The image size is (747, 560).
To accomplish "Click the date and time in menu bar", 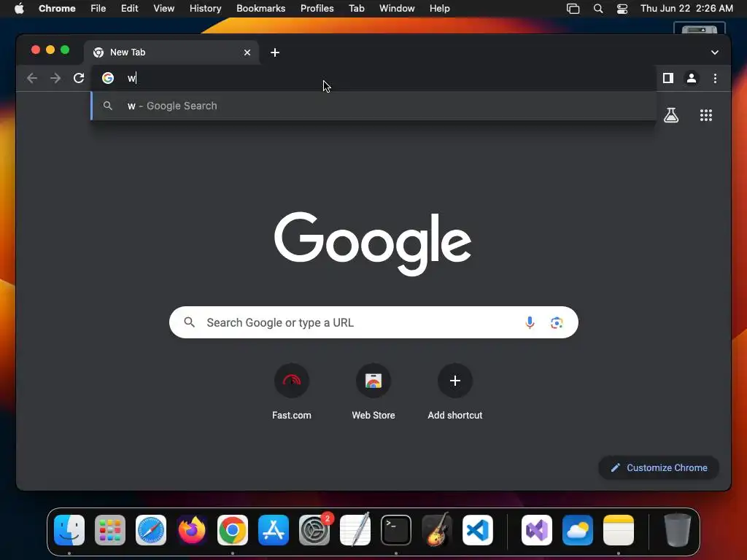I will click(686, 9).
